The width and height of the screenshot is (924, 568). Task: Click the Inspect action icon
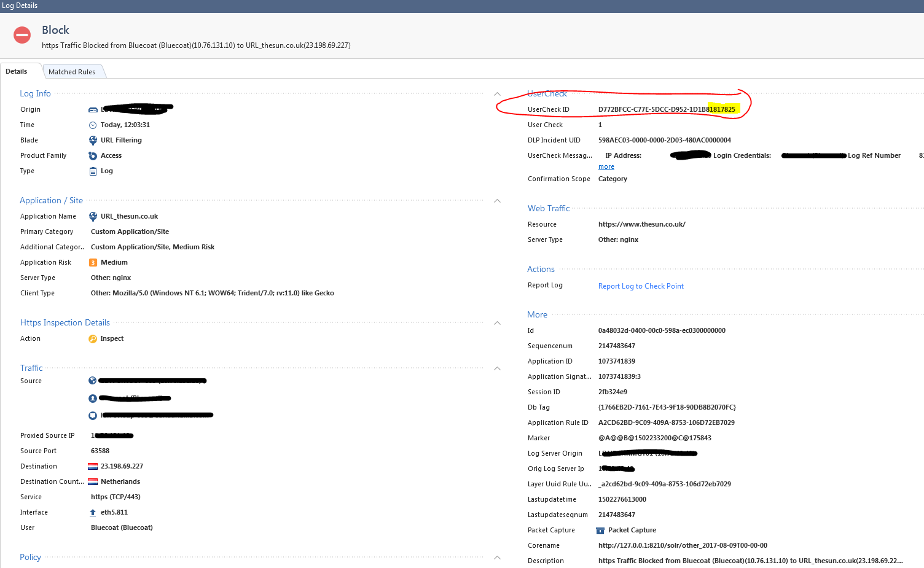coord(93,339)
